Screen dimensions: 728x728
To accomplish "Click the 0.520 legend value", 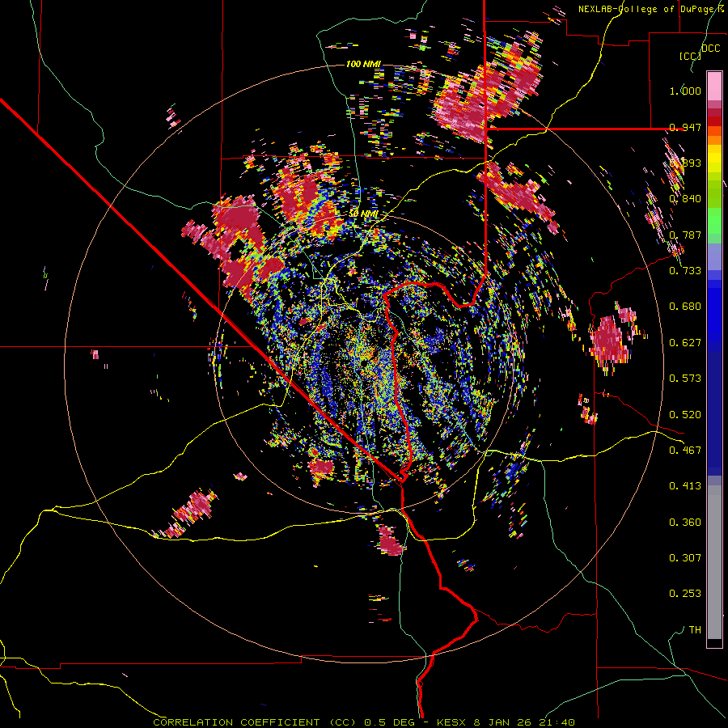I will (685, 415).
